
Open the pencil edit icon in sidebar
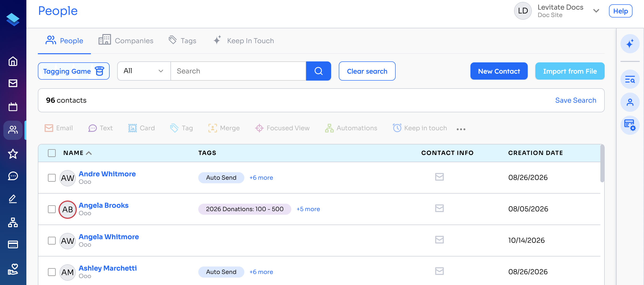click(x=13, y=199)
